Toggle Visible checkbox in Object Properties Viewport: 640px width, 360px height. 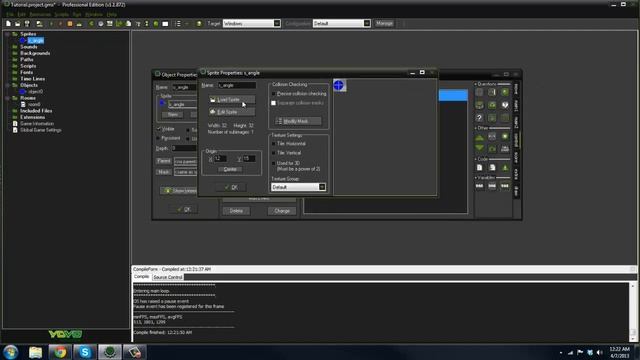coord(159,129)
